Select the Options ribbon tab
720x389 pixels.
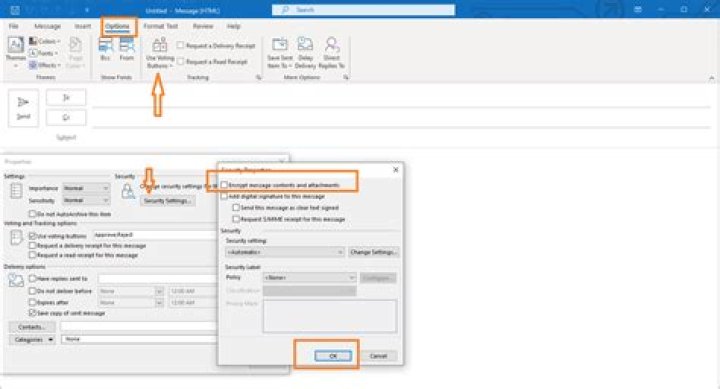118,26
